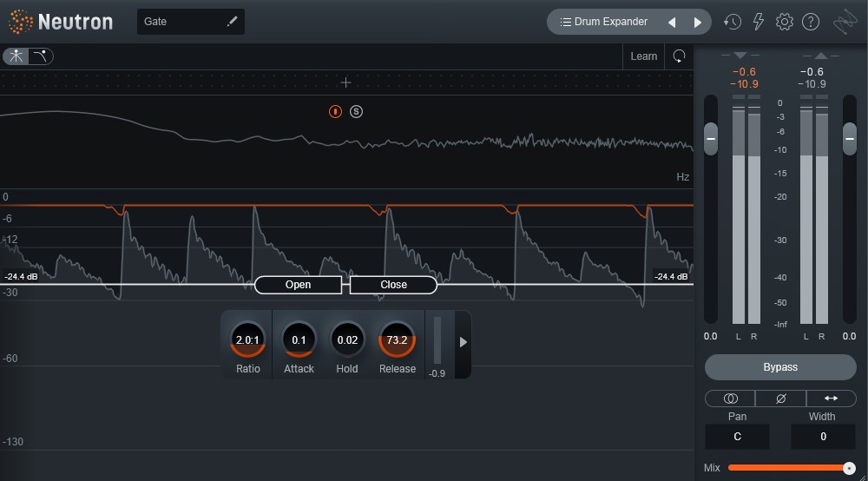The width and height of the screenshot is (868, 481).
Task: Click the output meter up triangle
Action: pyautogui.click(x=821, y=56)
